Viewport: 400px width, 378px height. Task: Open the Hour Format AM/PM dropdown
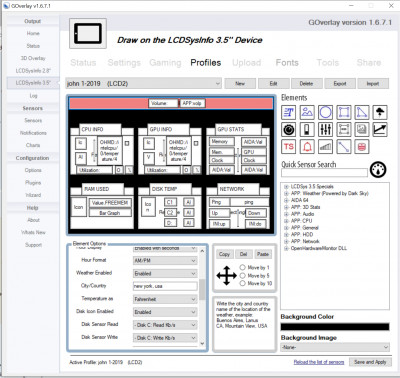165,261
